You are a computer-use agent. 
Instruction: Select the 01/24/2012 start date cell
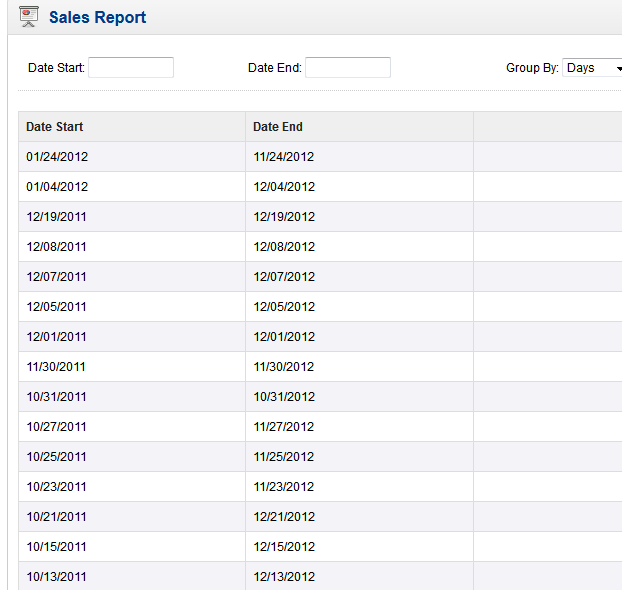(132, 157)
